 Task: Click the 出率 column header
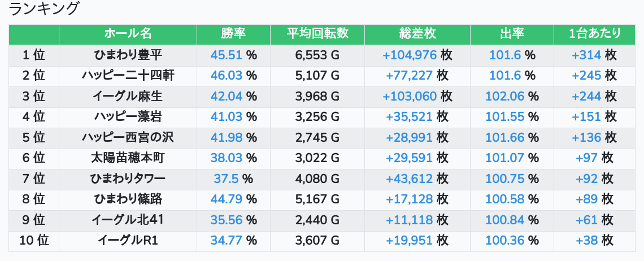coord(512,34)
